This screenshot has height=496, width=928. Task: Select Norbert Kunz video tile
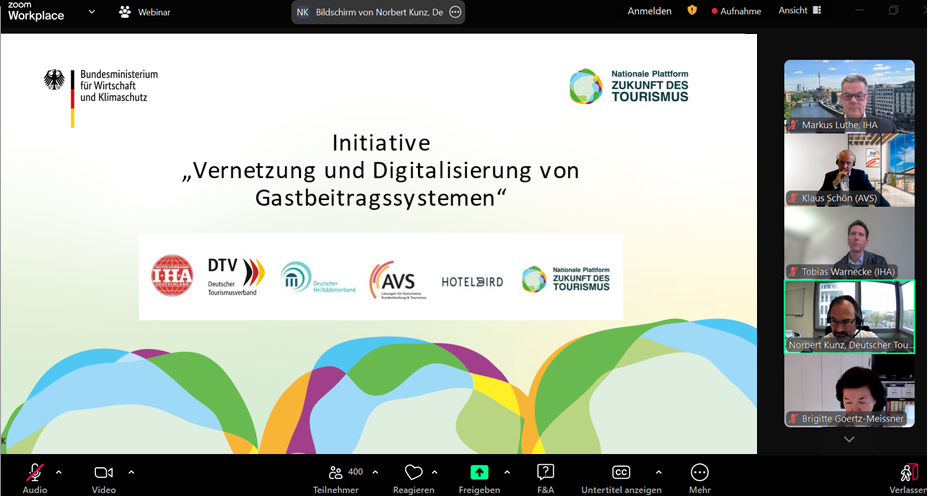pyautogui.click(x=849, y=317)
